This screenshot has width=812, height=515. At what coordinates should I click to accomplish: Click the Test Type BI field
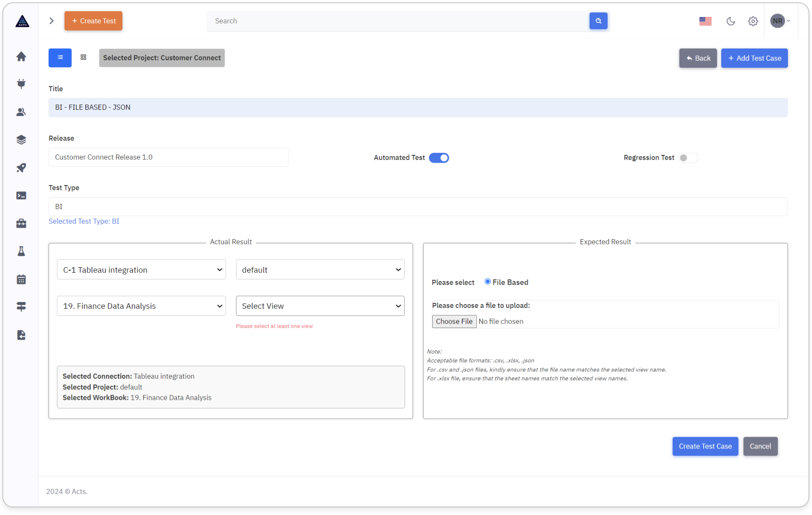tap(418, 207)
